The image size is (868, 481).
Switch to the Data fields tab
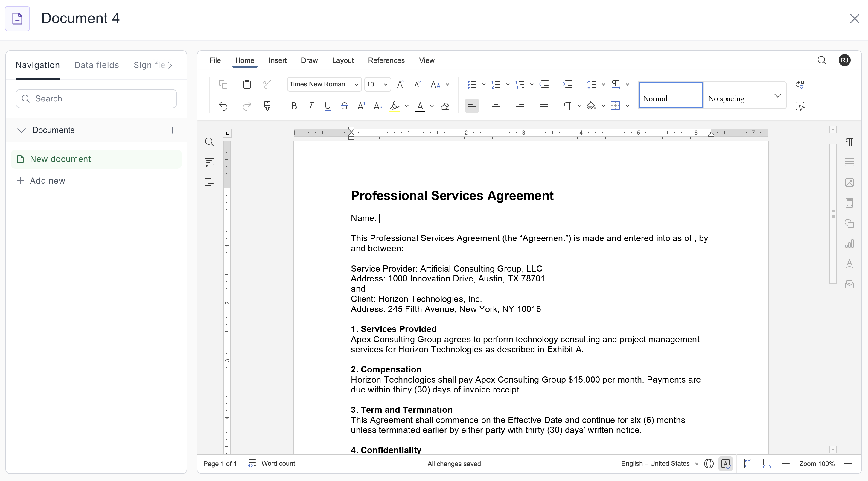point(96,65)
